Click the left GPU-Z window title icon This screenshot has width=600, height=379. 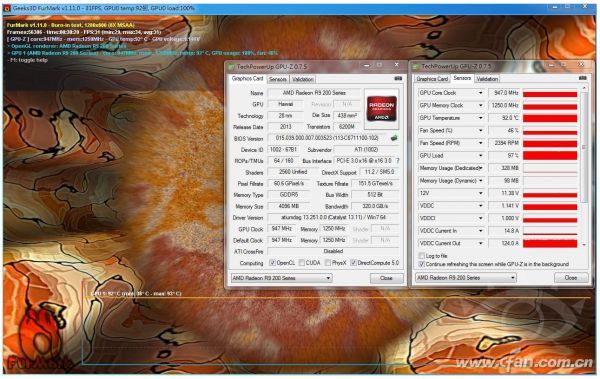click(231, 67)
